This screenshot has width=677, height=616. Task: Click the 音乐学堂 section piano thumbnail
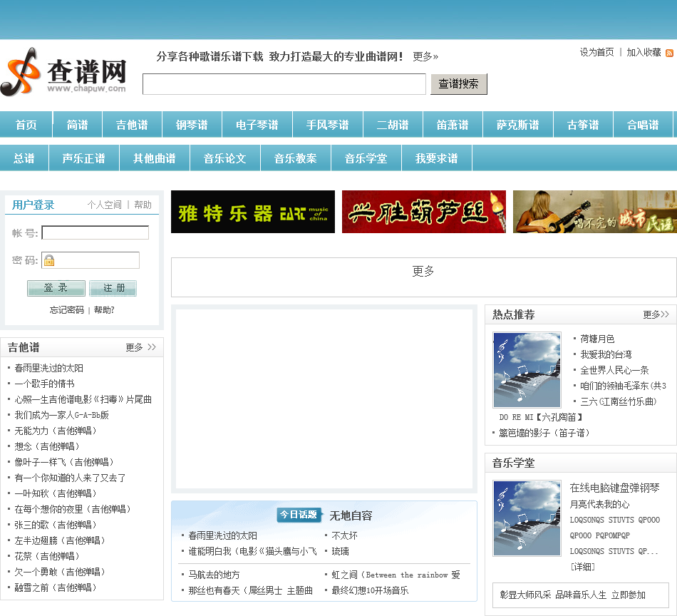click(527, 518)
